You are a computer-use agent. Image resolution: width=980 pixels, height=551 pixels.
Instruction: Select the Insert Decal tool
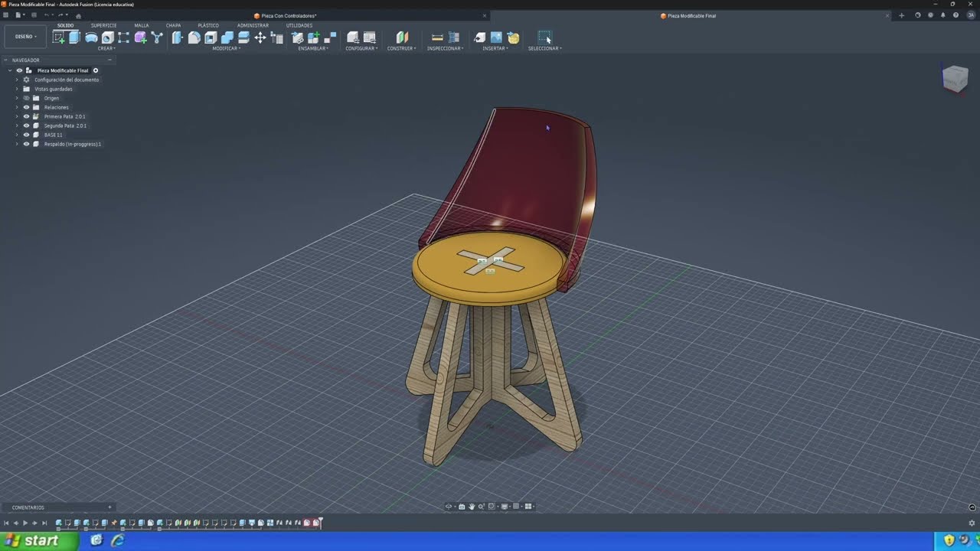tap(513, 37)
